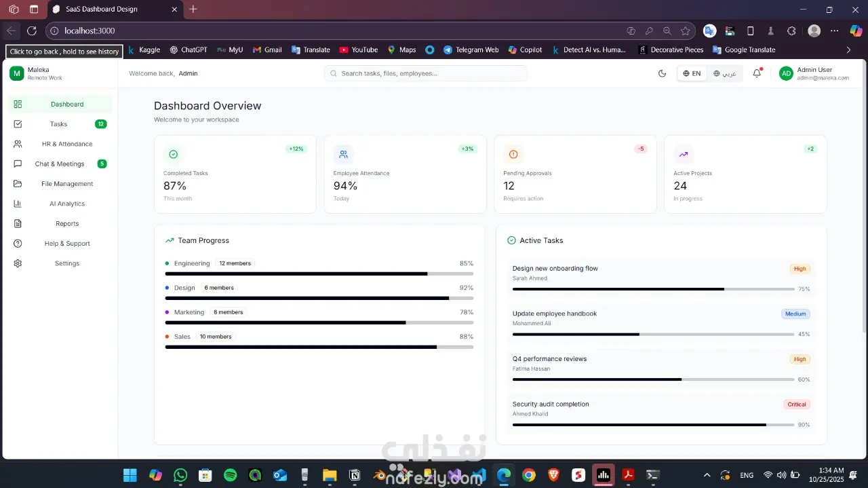
Task: Open the ChatGPT bookmark
Action: [189, 50]
